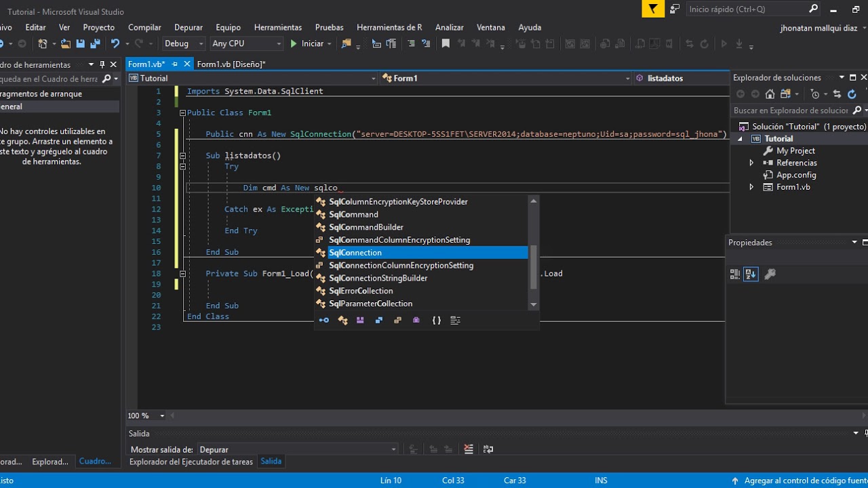Open the listadatos member dropdown

click(x=682, y=79)
